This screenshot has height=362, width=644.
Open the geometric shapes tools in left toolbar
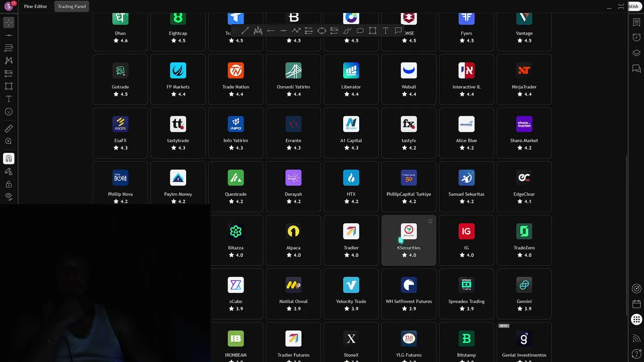9,86
